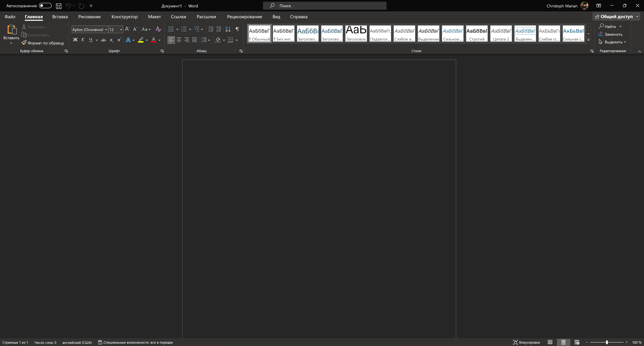
Task: Expand the Aptos font name list
Action: tap(106, 29)
